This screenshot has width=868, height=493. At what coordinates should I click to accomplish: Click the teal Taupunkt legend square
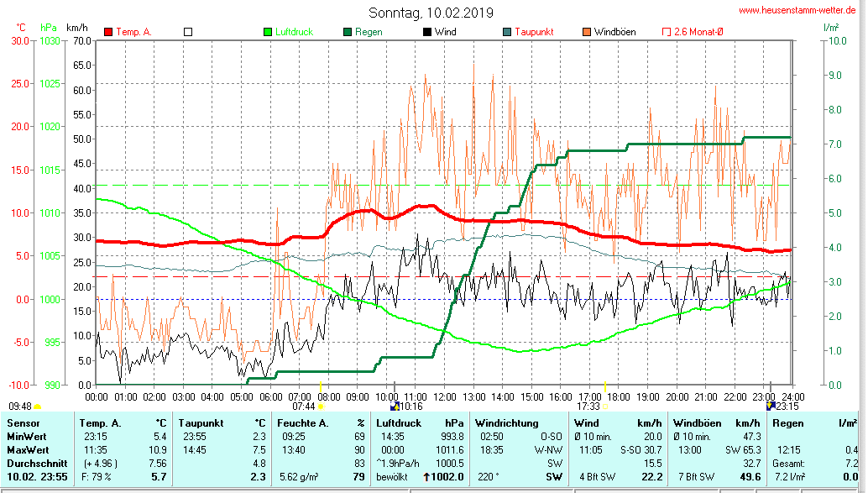pos(507,32)
